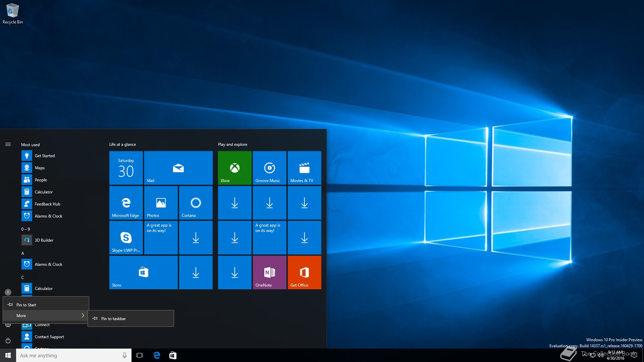
Task: Click the Saturday 30 calendar tile
Action: click(x=126, y=168)
